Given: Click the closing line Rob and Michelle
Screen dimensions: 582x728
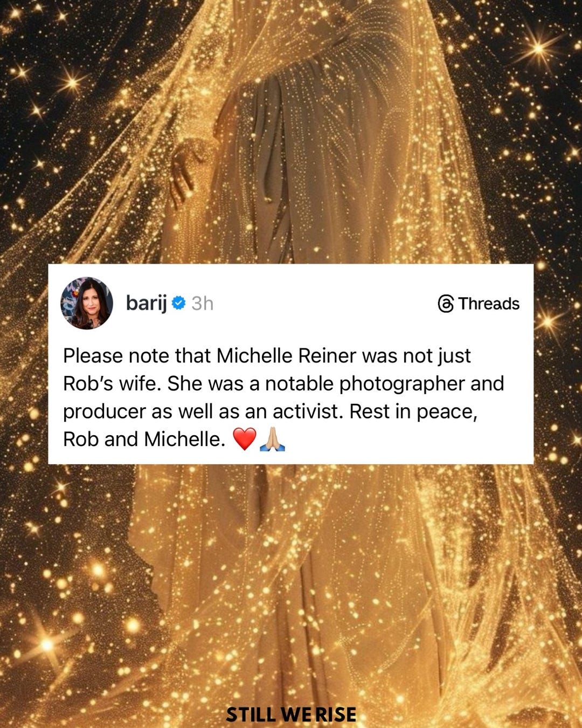Looking at the screenshot, I should (143, 439).
